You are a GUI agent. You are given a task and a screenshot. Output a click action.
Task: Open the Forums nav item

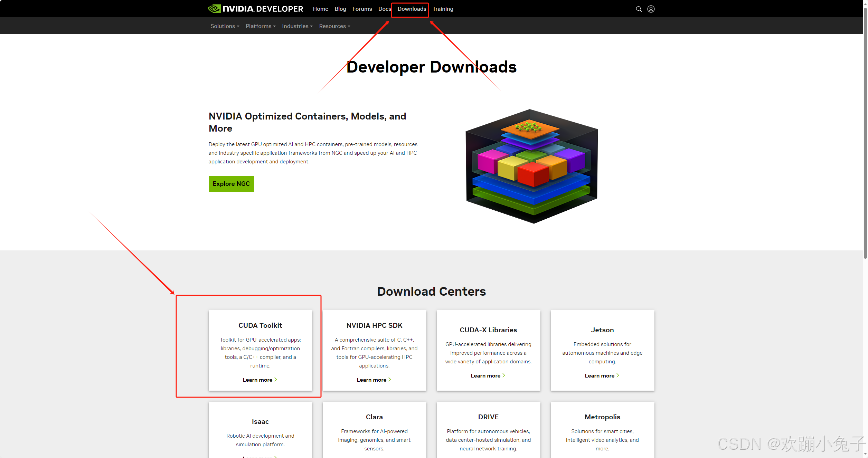click(x=362, y=9)
